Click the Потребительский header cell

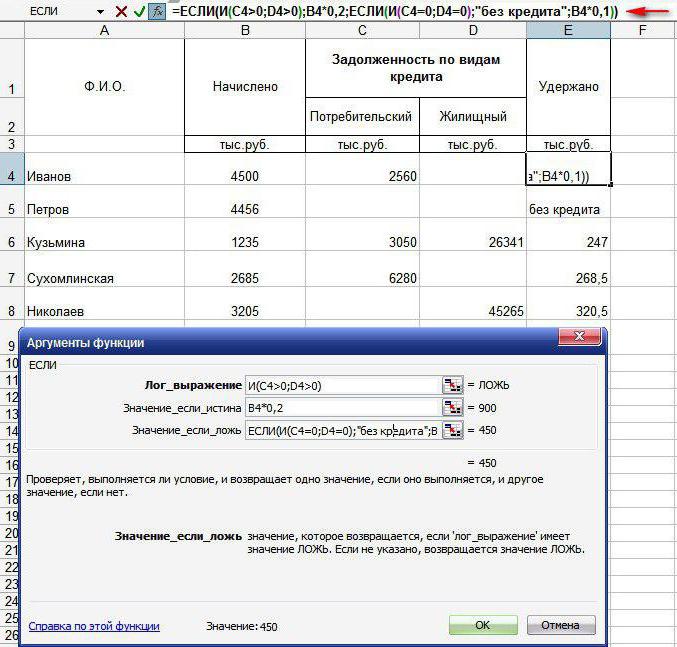click(362, 116)
